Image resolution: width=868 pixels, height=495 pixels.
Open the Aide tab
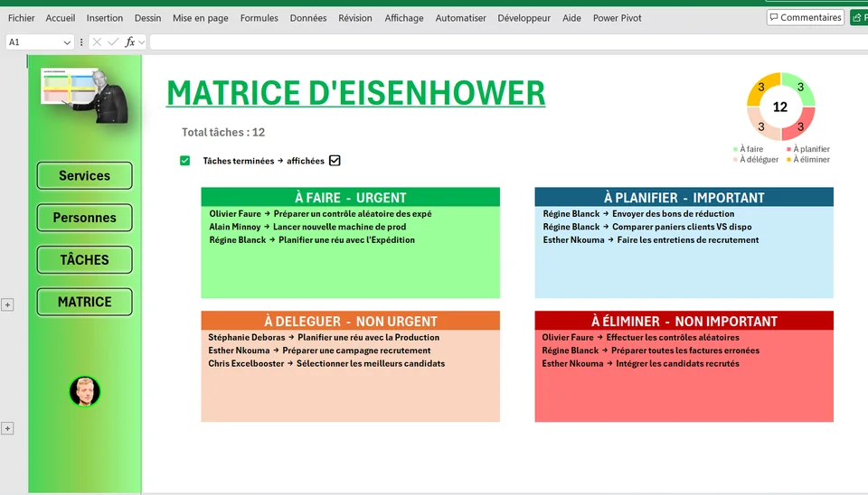[571, 18]
